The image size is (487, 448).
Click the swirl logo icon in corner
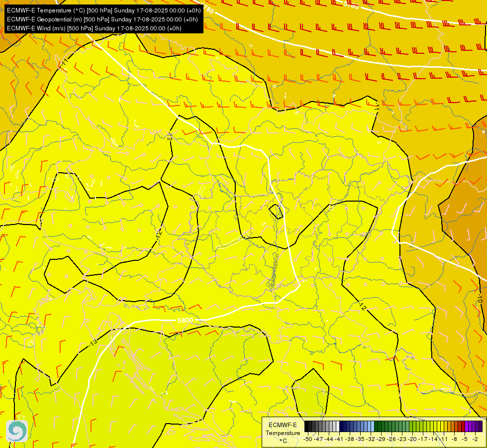pyautogui.click(x=17, y=431)
